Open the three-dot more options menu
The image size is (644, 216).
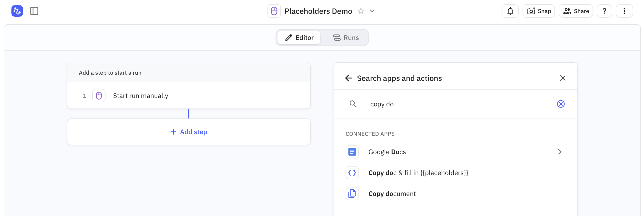tap(624, 11)
